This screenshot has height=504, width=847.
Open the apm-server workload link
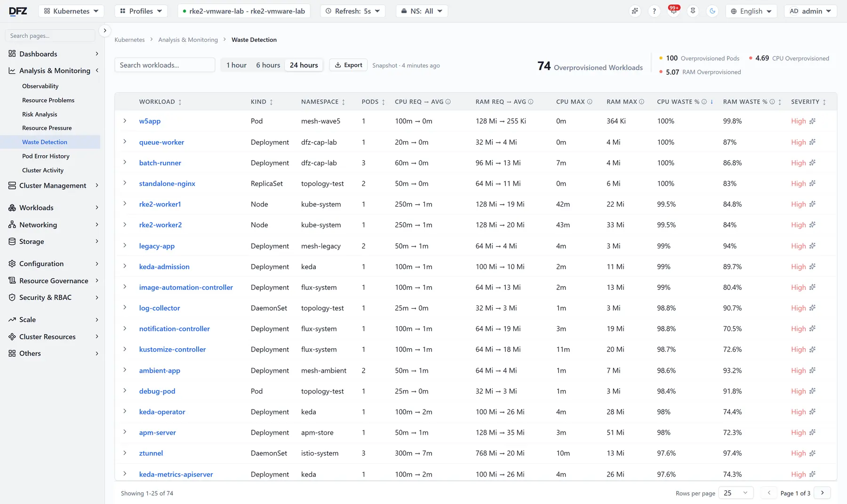click(x=157, y=432)
